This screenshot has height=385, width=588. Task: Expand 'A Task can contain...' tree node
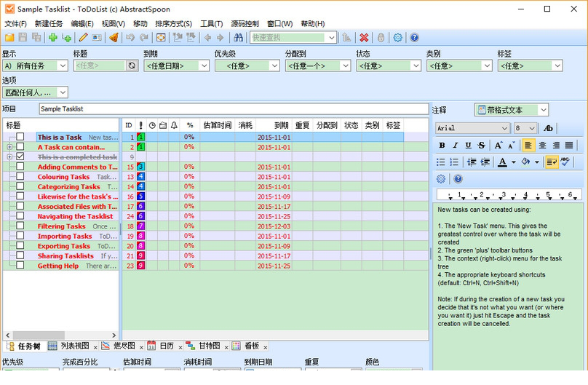pyautogui.click(x=9, y=147)
